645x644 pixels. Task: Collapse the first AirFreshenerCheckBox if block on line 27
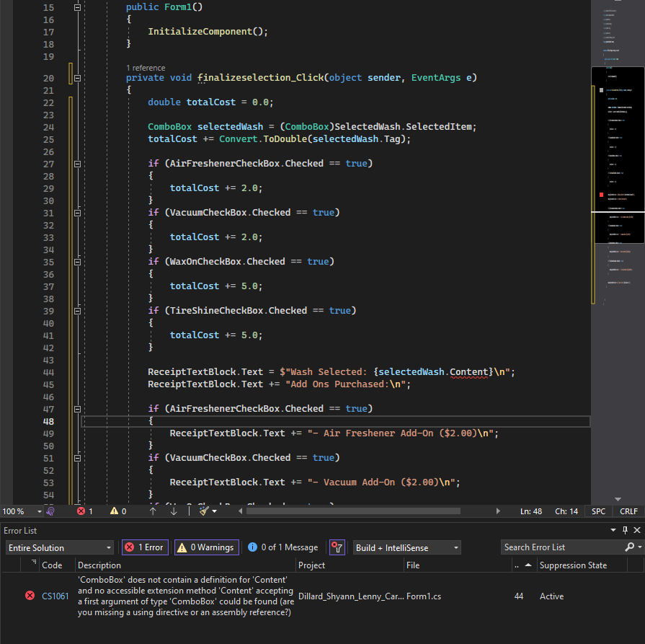(x=77, y=164)
